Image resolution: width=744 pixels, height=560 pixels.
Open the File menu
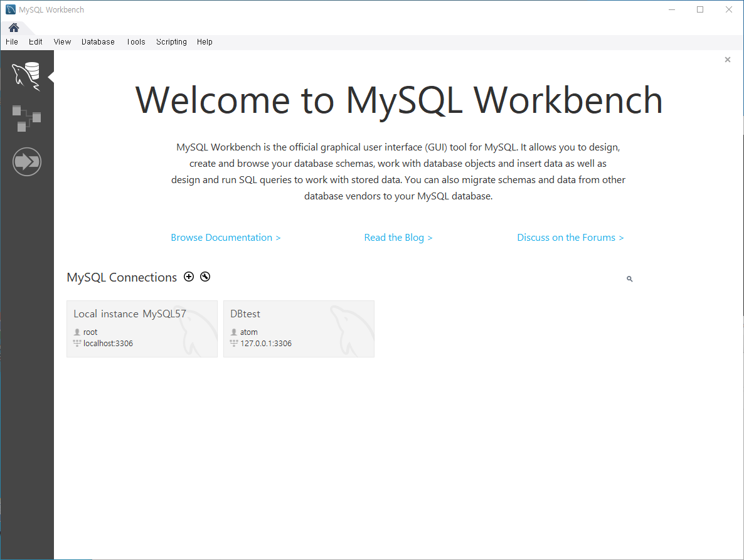(x=12, y=42)
